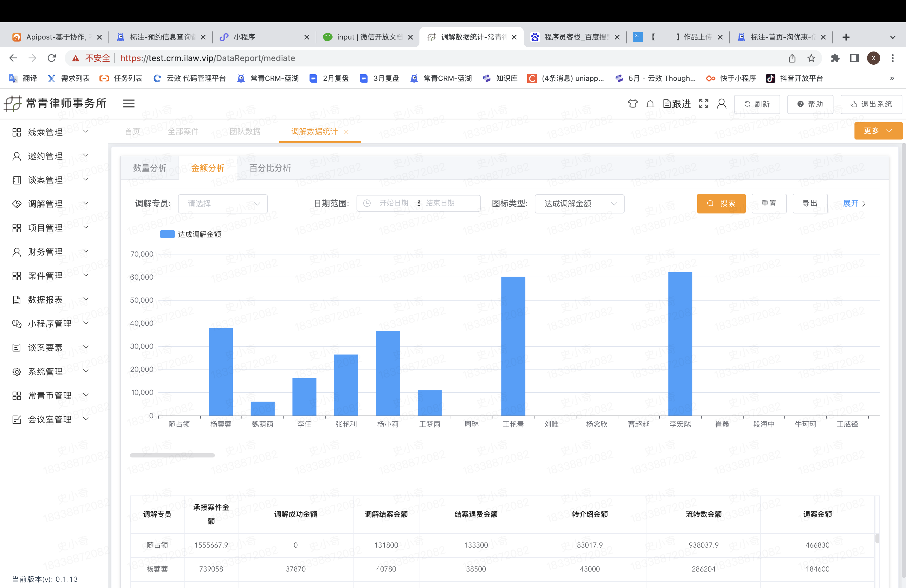This screenshot has width=906, height=588.
Task: Close the 调解数据统计 page tab
Action: [x=346, y=132]
